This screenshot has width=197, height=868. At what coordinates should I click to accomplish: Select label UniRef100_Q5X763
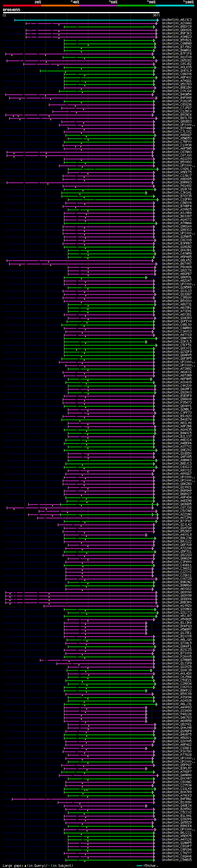(x=177, y=85)
